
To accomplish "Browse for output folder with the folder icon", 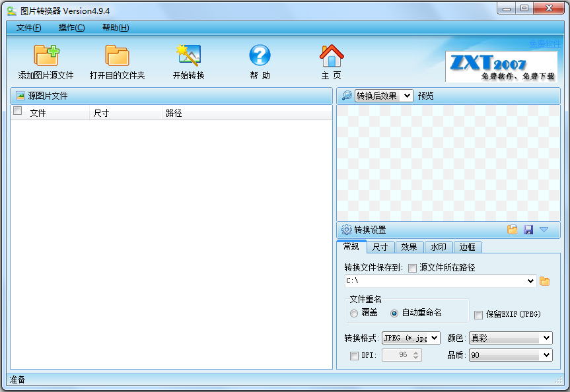I will click(x=544, y=281).
